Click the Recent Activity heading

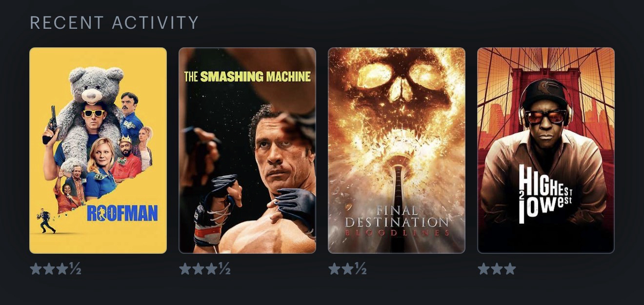(x=114, y=22)
